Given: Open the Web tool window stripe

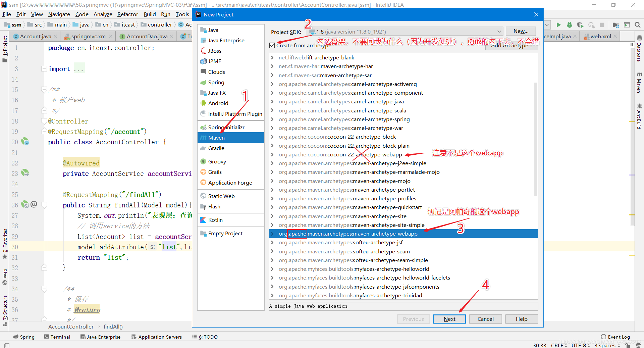Looking at the screenshot, I should pos(5,277).
